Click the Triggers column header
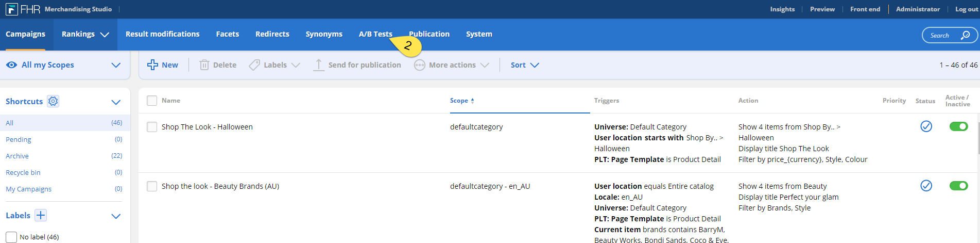The image size is (980, 243). click(x=607, y=101)
